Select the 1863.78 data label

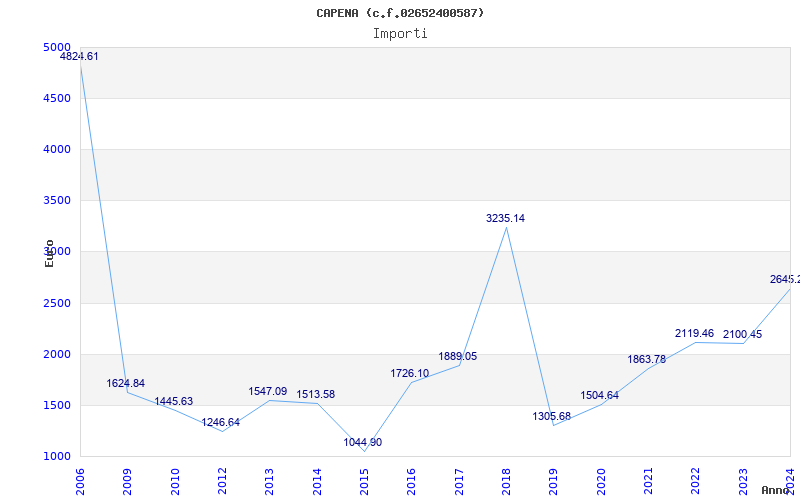(646, 359)
